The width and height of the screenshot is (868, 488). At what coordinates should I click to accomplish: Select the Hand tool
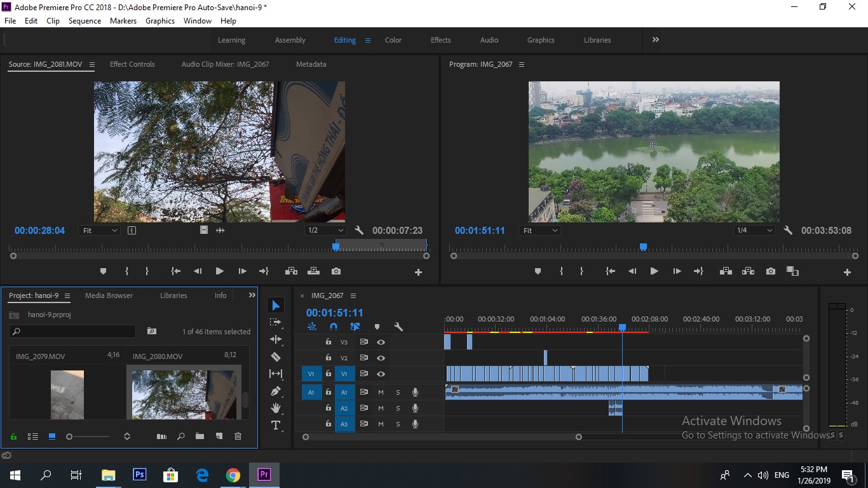(276, 408)
